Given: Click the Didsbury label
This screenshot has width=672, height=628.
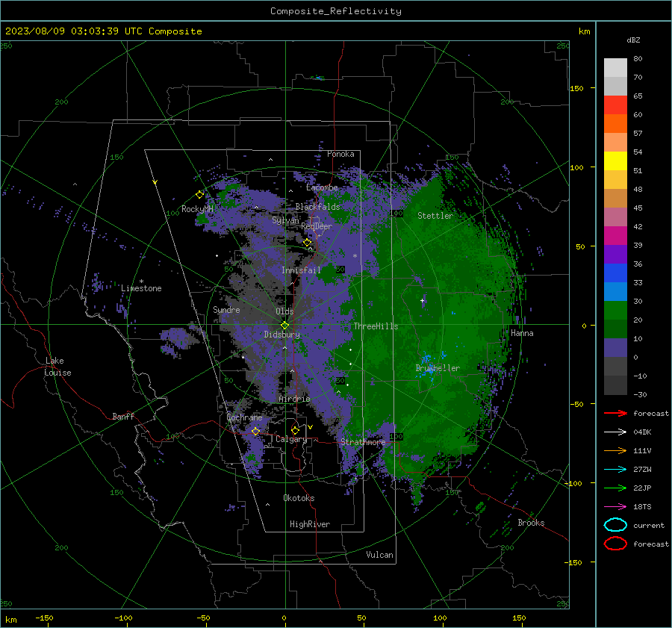Looking at the screenshot, I should pos(281,335).
